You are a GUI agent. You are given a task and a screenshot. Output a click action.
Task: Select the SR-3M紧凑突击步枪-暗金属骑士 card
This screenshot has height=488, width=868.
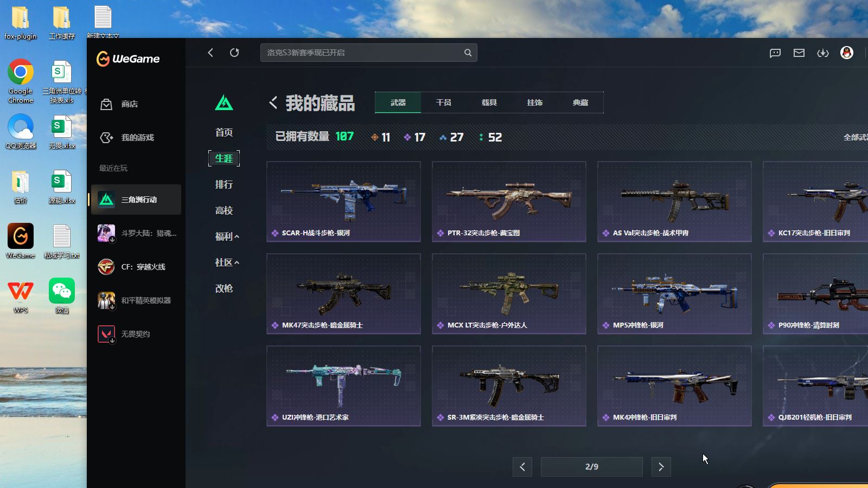coord(509,386)
